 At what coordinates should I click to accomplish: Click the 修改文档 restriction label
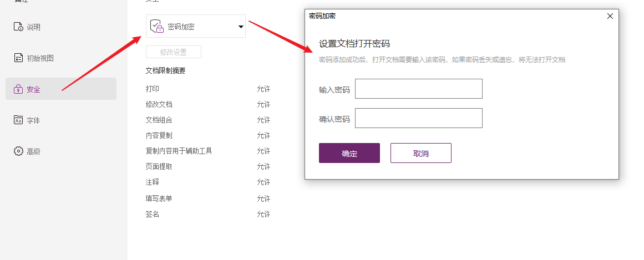point(159,104)
